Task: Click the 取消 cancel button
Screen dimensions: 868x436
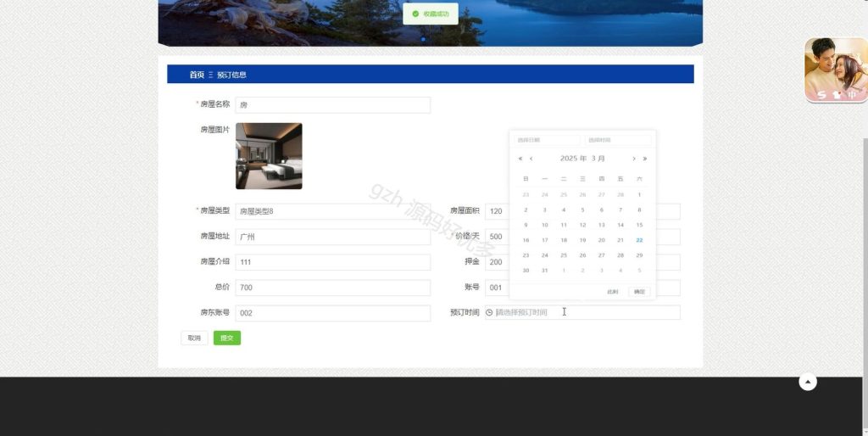Action: [194, 338]
